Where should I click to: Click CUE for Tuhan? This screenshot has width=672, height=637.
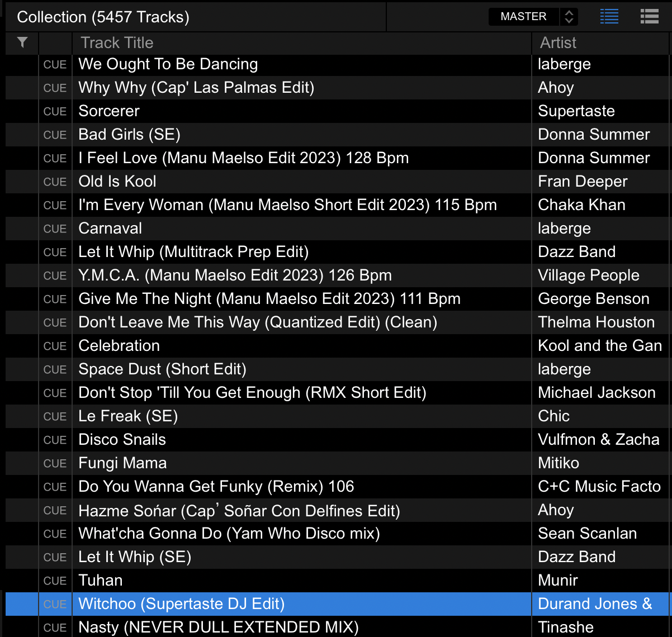(55, 581)
